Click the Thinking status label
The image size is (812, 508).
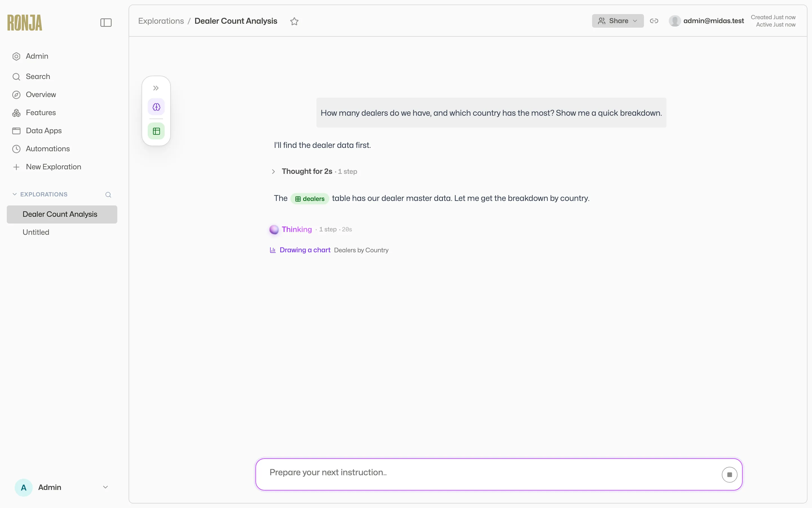297,229
